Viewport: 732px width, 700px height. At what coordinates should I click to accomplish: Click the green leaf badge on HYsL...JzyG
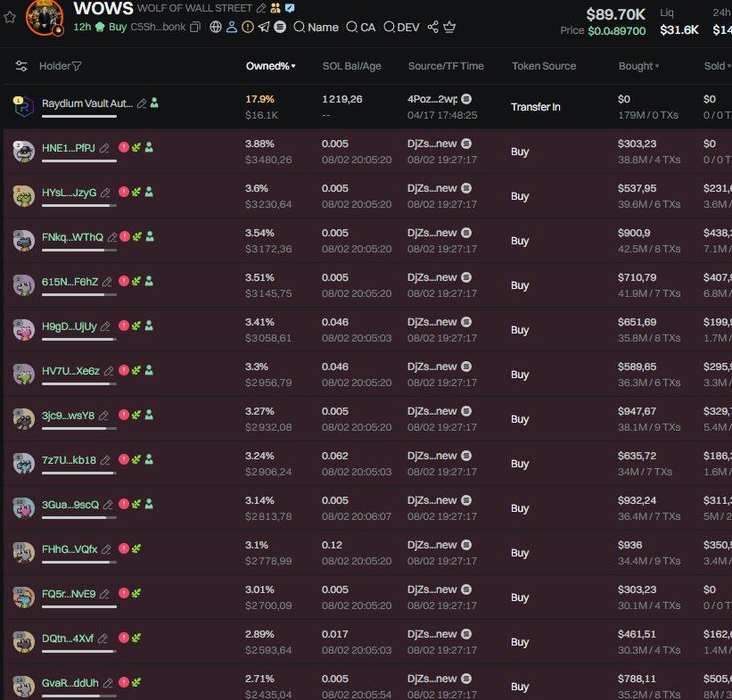click(136, 192)
